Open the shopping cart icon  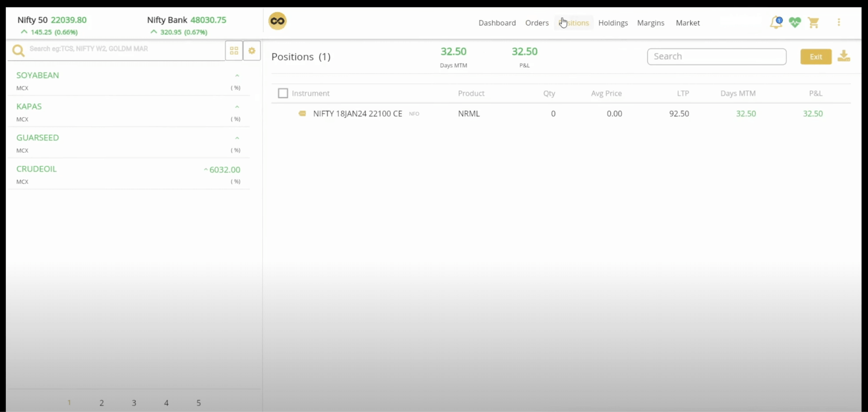tap(813, 23)
